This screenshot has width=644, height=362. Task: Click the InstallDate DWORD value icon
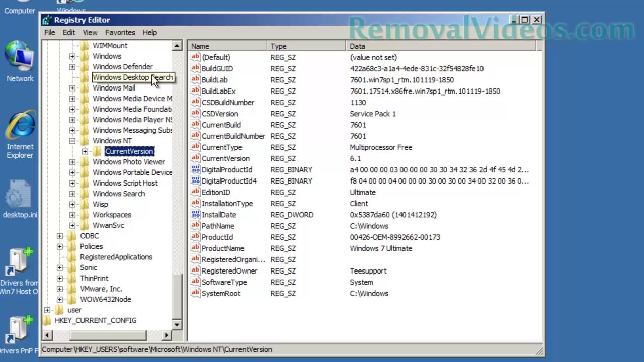coord(195,214)
